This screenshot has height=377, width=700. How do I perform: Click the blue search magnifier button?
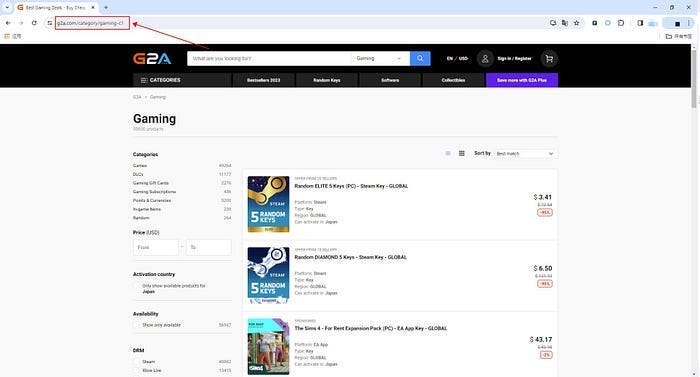point(420,59)
